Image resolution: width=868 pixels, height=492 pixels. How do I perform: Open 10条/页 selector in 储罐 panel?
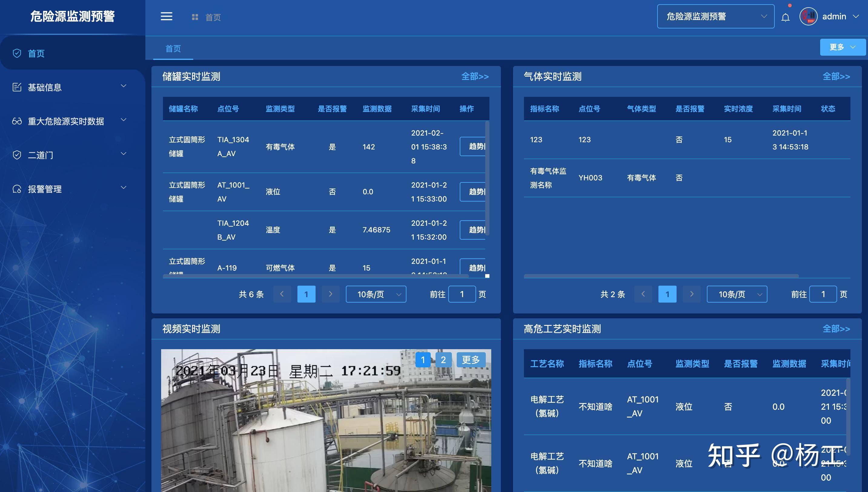376,294
